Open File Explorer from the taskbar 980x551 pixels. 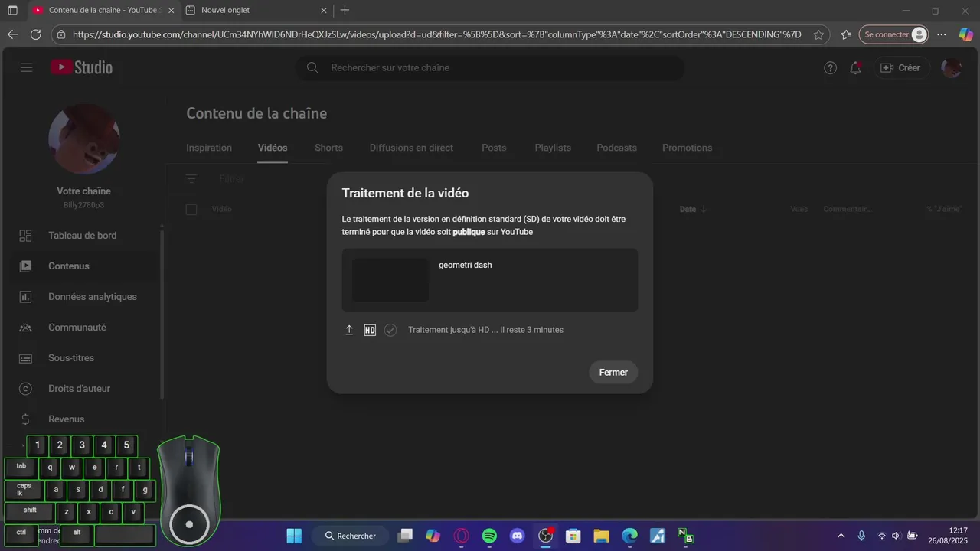pos(601,536)
